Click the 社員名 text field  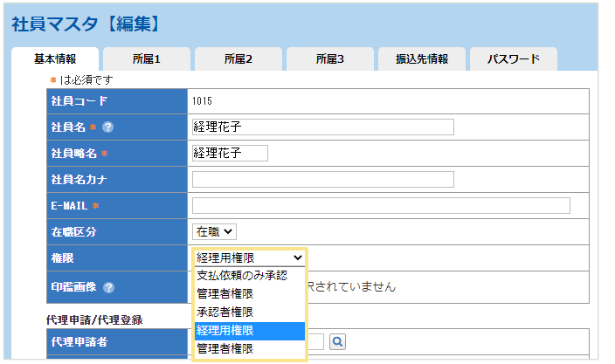[322, 127]
